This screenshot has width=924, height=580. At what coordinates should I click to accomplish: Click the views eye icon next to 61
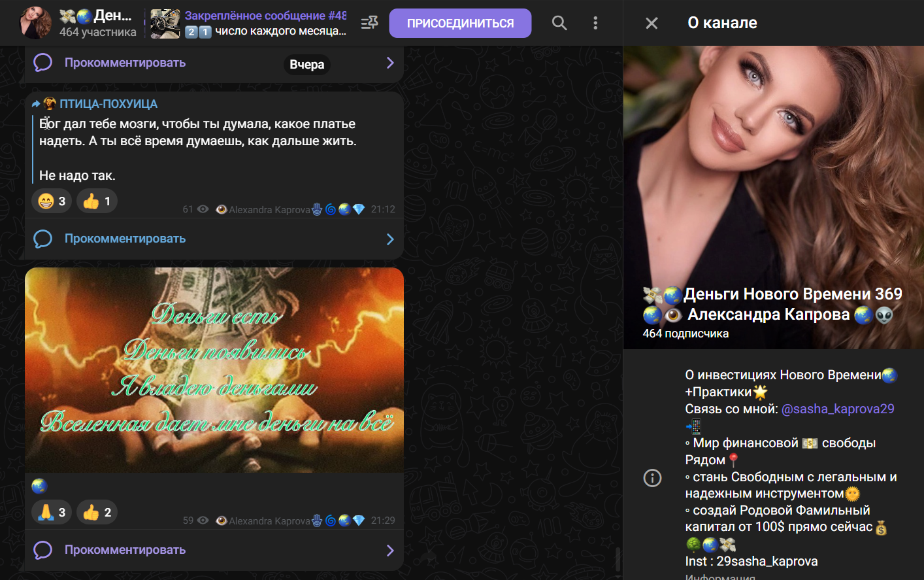click(x=203, y=209)
